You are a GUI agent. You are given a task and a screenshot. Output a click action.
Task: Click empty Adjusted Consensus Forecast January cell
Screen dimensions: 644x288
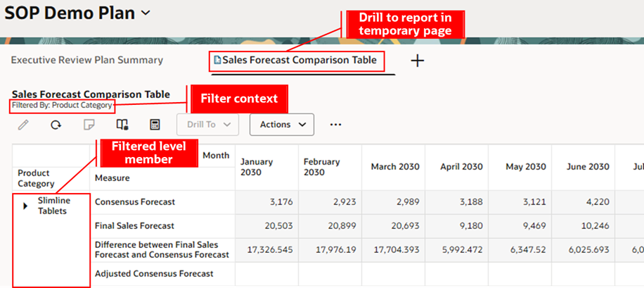tap(267, 274)
